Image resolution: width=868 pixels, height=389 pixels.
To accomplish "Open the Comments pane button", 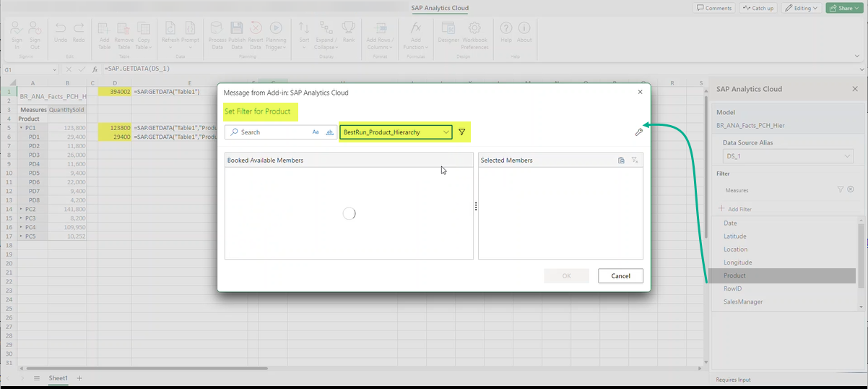I will click(x=714, y=8).
